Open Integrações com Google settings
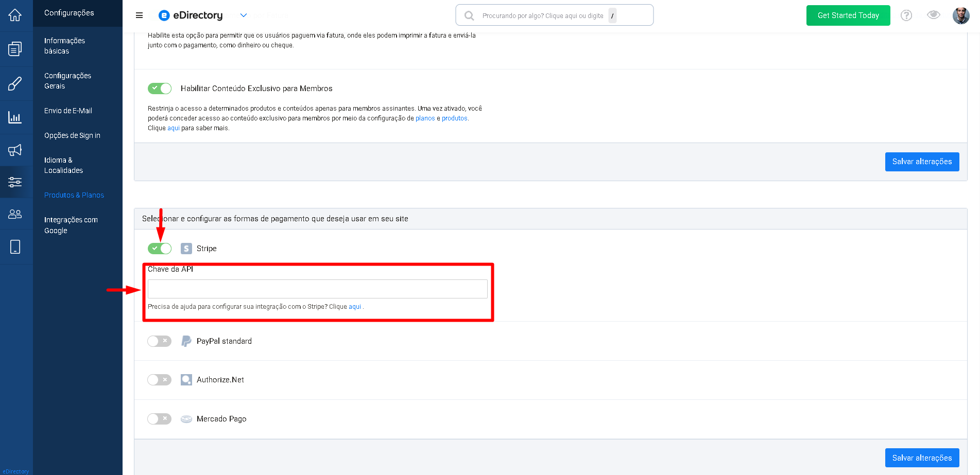This screenshot has height=475, width=980. (71, 225)
